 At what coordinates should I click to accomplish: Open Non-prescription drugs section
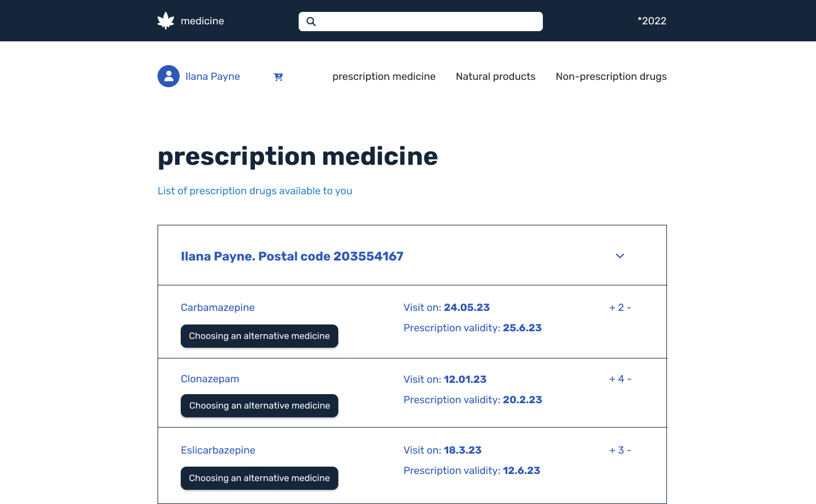point(611,76)
